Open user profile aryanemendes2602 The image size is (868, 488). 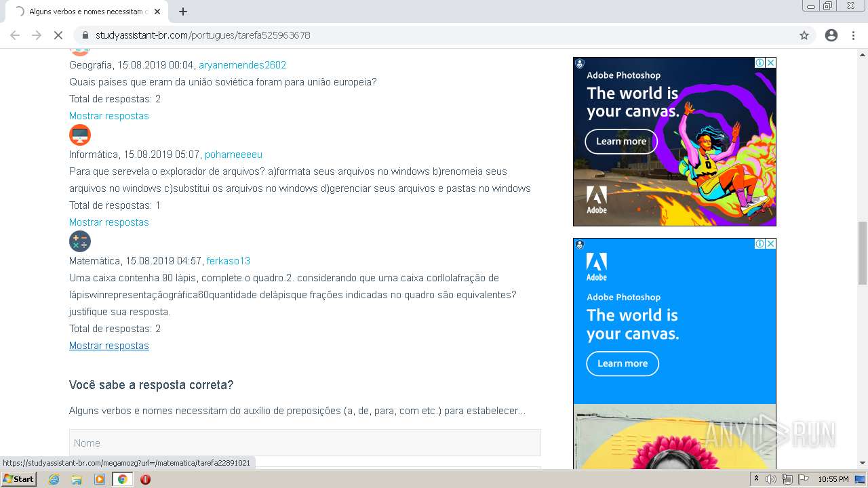click(x=242, y=65)
